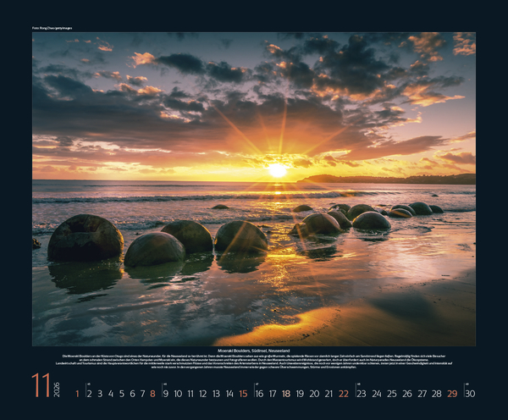The image size is (508, 420).
Task: Click day 18 on the calendar row
Action: [286, 393]
